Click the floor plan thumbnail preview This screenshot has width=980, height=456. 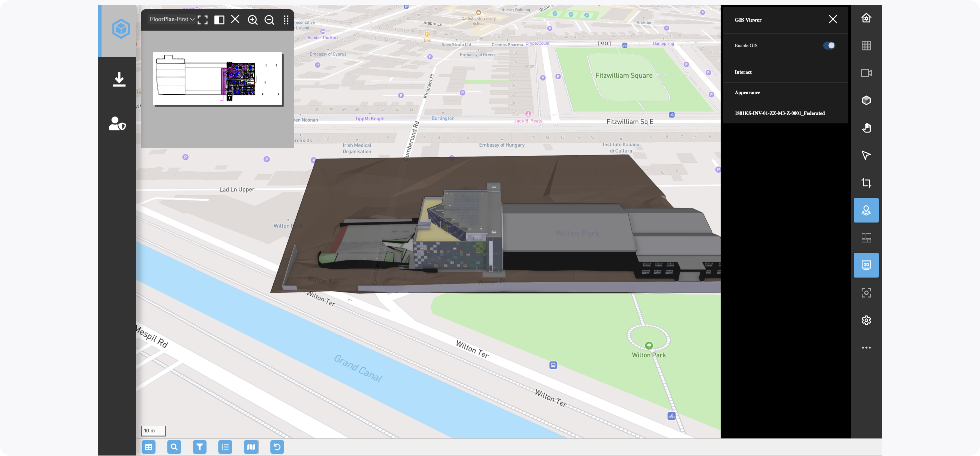(x=218, y=79)
